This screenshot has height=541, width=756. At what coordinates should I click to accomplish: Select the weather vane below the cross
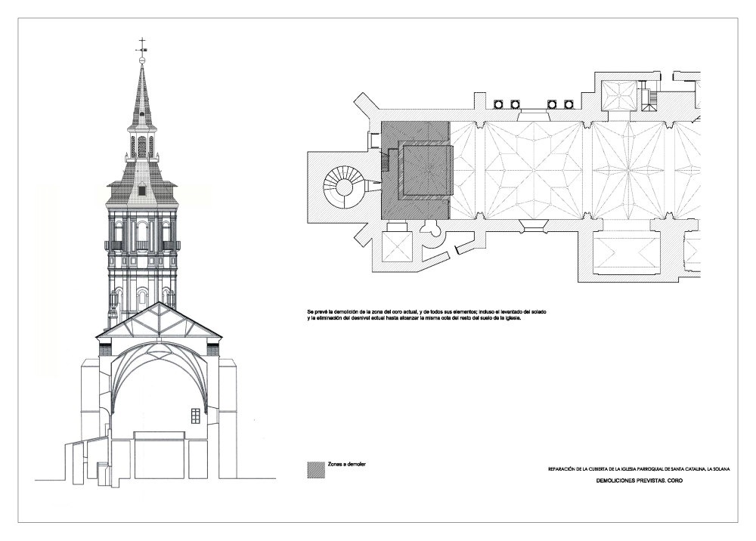[x=141, y=52]
